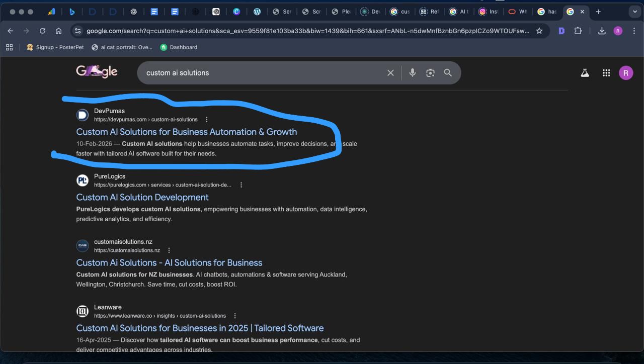Switch to the ChatGPT tab
Screen dimensions: 644x364
133,12
